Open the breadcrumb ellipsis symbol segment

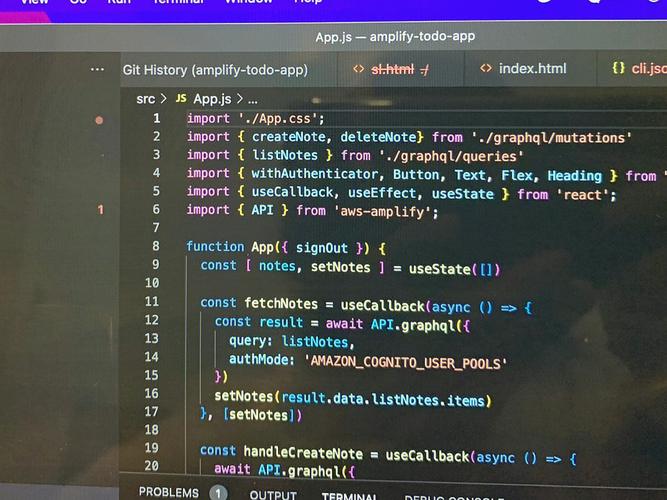tap(253, 100)
